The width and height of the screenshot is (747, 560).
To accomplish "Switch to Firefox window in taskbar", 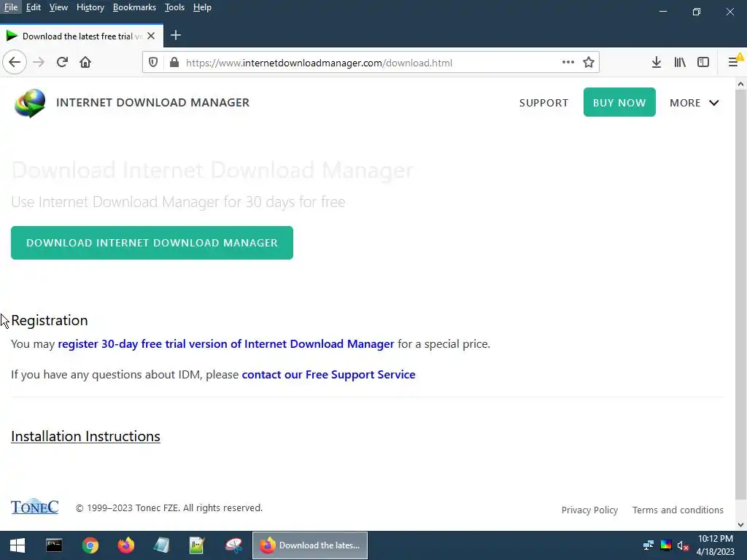I will 309,545.
